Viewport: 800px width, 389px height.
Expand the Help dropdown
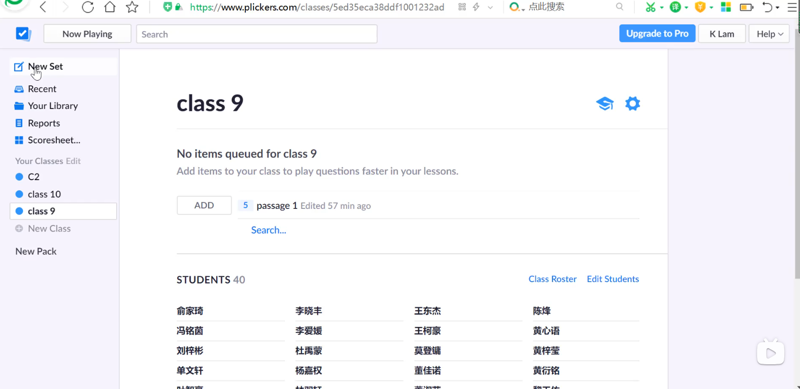coord(769,34)
